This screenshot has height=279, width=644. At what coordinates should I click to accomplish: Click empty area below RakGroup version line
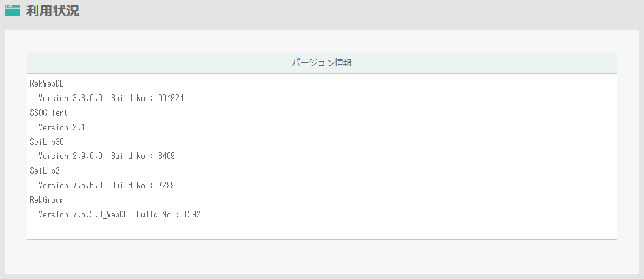coord(321,230)
